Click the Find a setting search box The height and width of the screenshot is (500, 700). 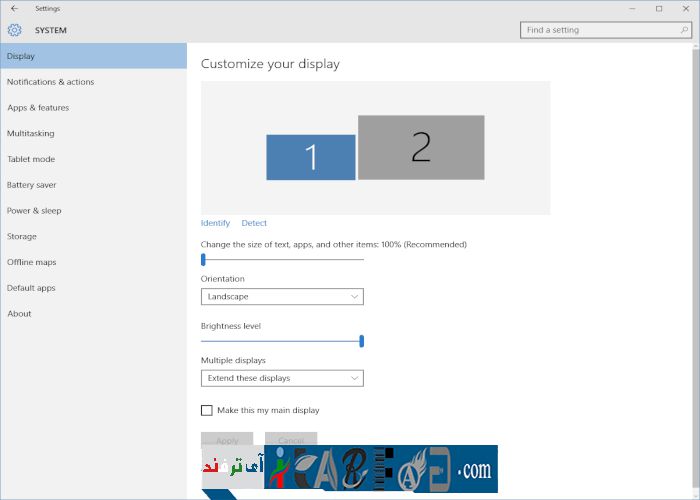600,30
